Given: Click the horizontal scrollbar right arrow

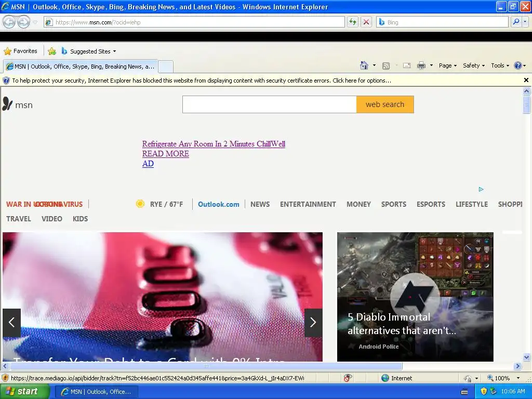Looking at the screenshot, I should pyautogui.click(x=517, y=366).
